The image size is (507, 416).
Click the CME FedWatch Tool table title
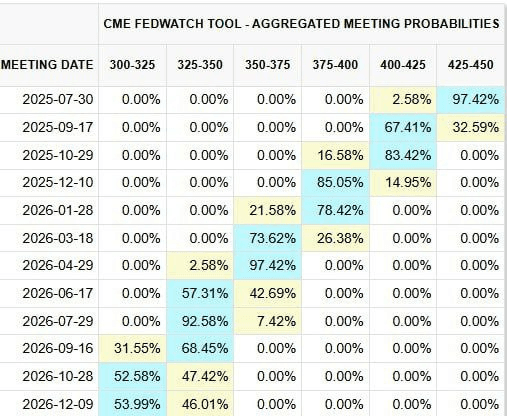coord(301,24)
